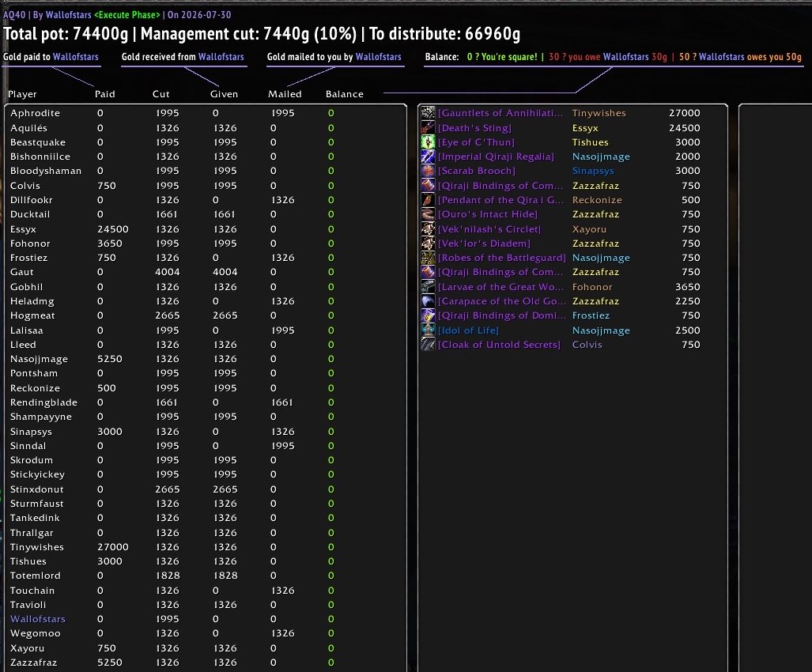Click the Vek'nilash's Circlet icon

[428, 228]
